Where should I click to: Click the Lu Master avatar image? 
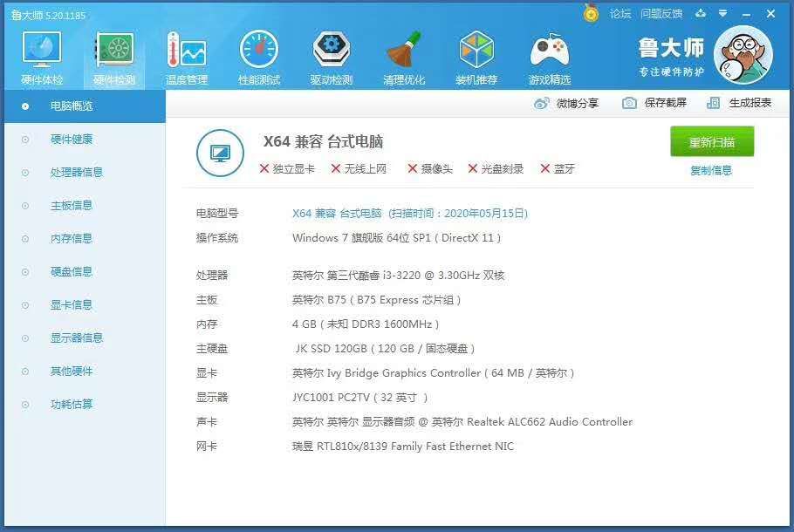[743, 55]
